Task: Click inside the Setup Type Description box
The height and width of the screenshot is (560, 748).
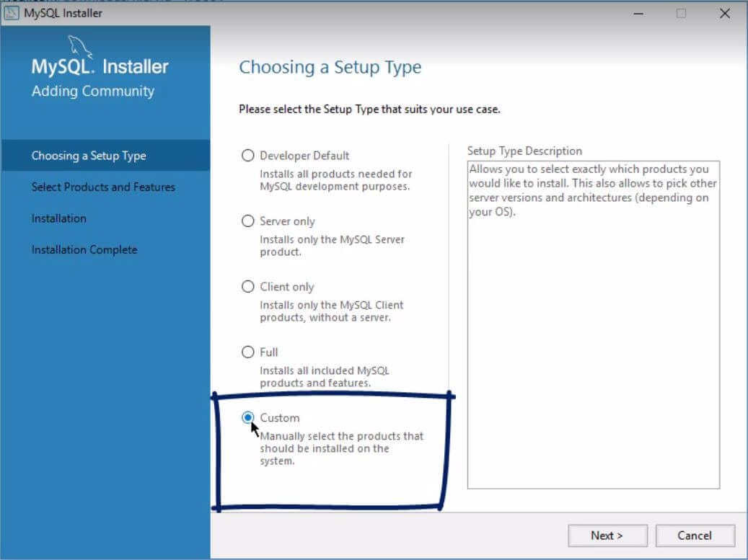Action: (x=594, y=324)
